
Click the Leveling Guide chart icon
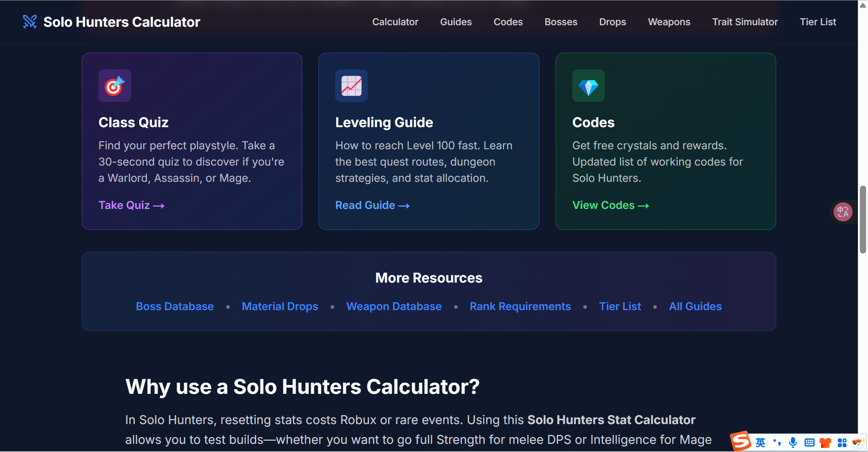coord(351,86)
